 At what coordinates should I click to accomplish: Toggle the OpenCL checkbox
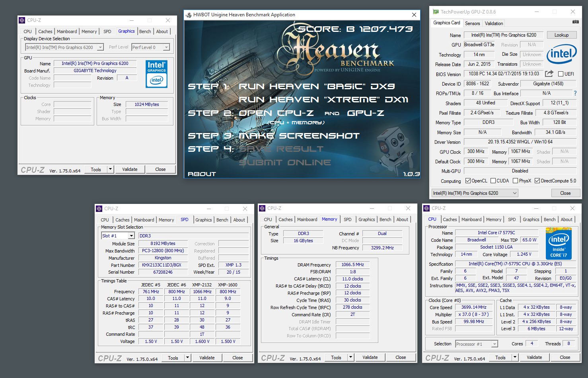[468, 181]
